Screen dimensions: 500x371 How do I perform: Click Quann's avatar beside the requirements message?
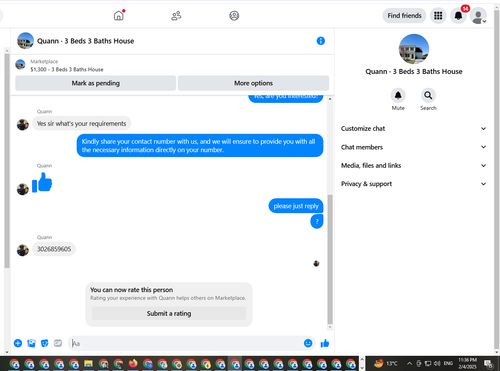[x=23, y=125]
